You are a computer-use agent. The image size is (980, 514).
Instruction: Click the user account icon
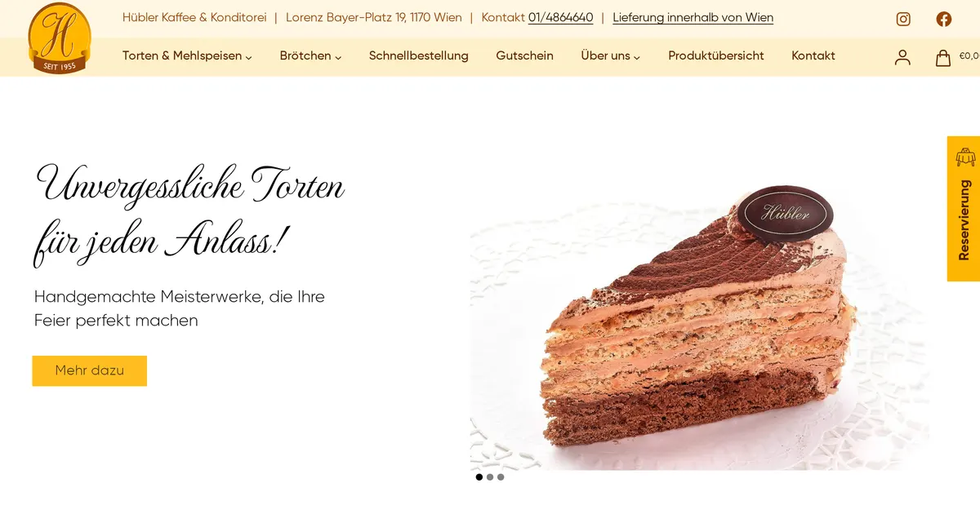coord(902,57)
